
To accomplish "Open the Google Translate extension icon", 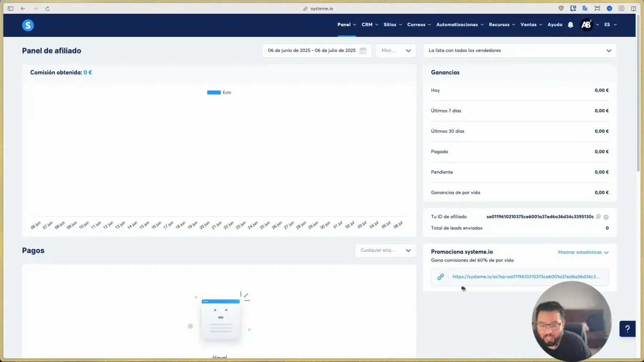I will point(585,8).
